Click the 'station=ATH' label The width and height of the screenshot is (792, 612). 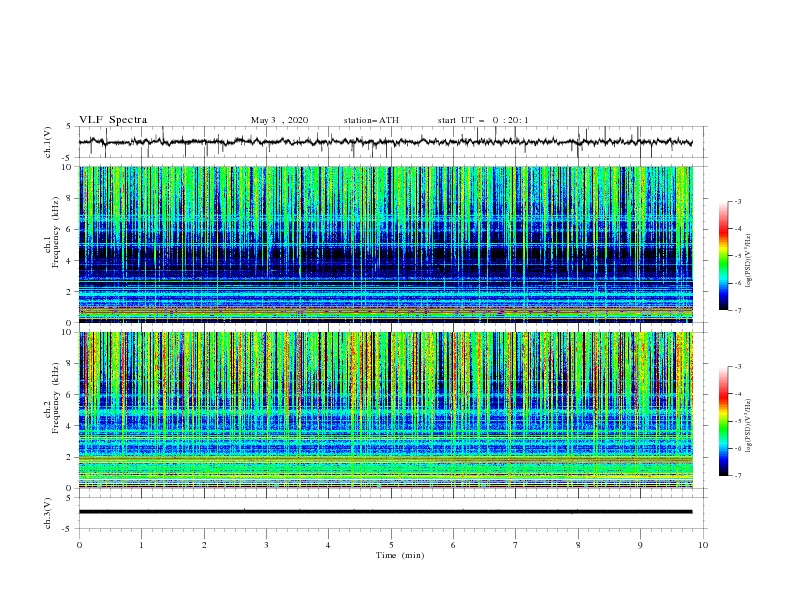pyautogui.click(x=371, y=120)
